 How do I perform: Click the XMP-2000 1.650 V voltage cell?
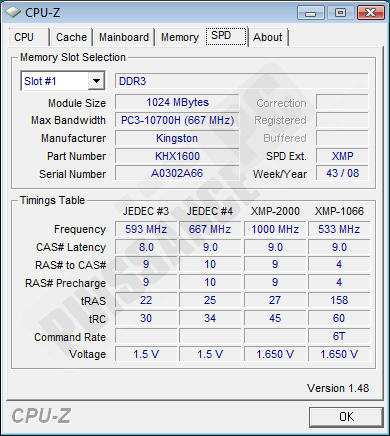point(275,354)
